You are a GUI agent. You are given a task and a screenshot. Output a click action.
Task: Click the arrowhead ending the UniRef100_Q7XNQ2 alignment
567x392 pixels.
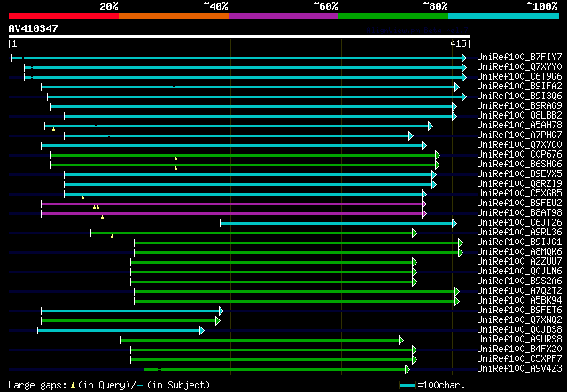218,321
